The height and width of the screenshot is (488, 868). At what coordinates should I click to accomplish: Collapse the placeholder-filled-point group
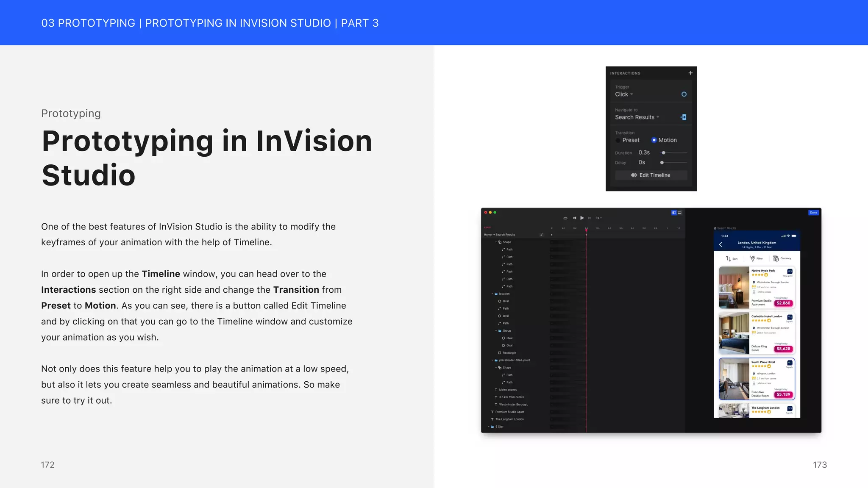pos(492,360)
